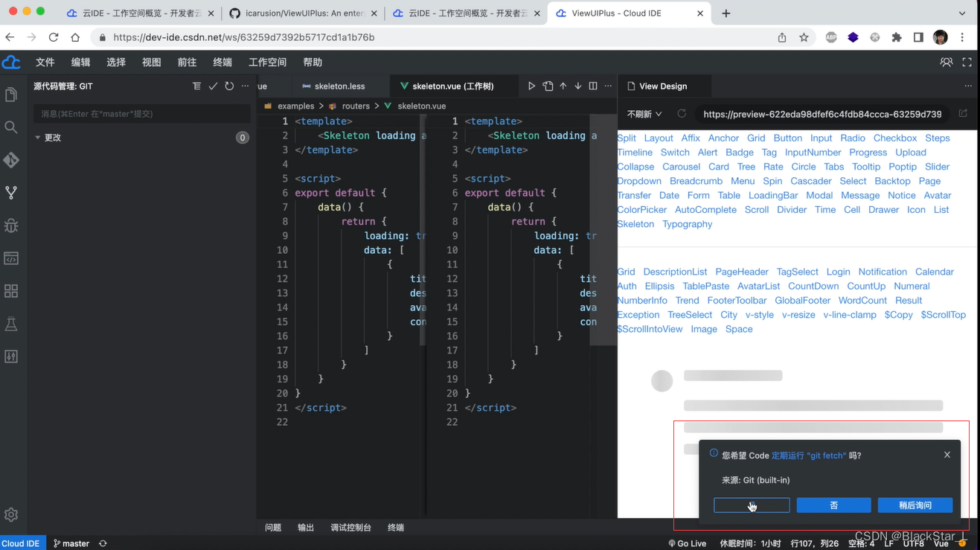Toggle tree view in Source Control header

click(196, 86)
